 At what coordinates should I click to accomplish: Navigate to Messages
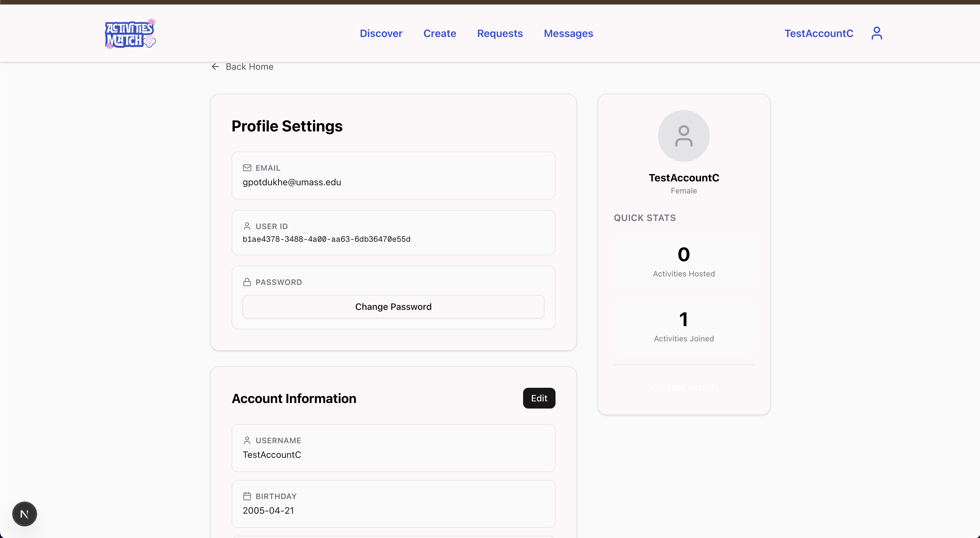[568, 33]
